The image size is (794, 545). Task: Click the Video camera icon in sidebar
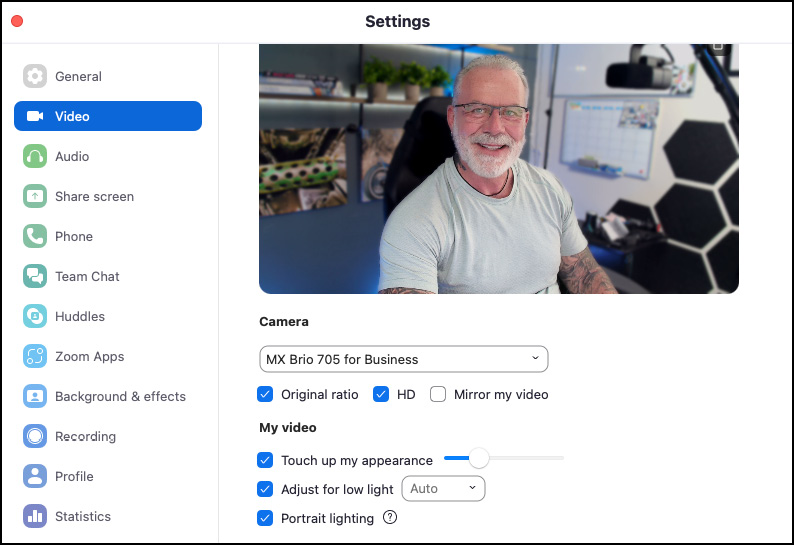[35, 116]
